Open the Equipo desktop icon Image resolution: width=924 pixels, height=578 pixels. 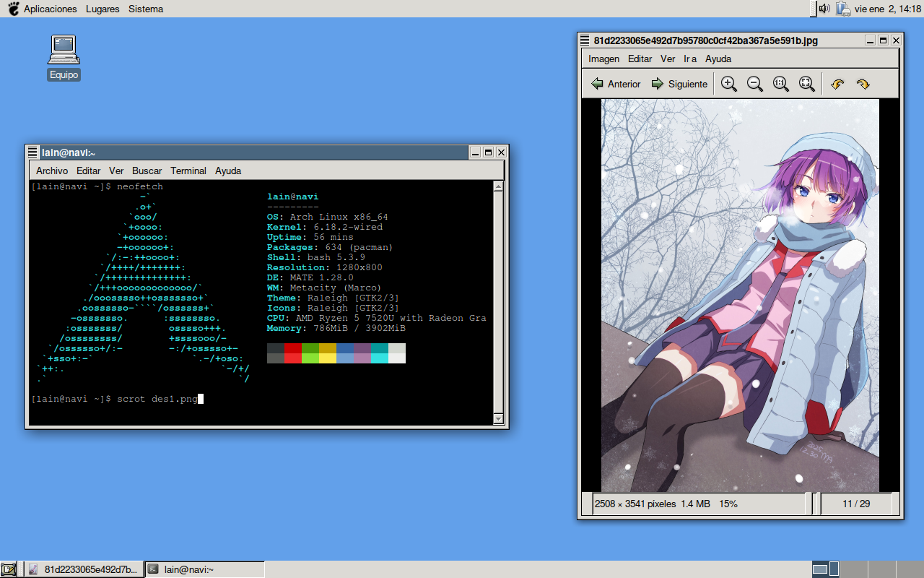point(64,58)
